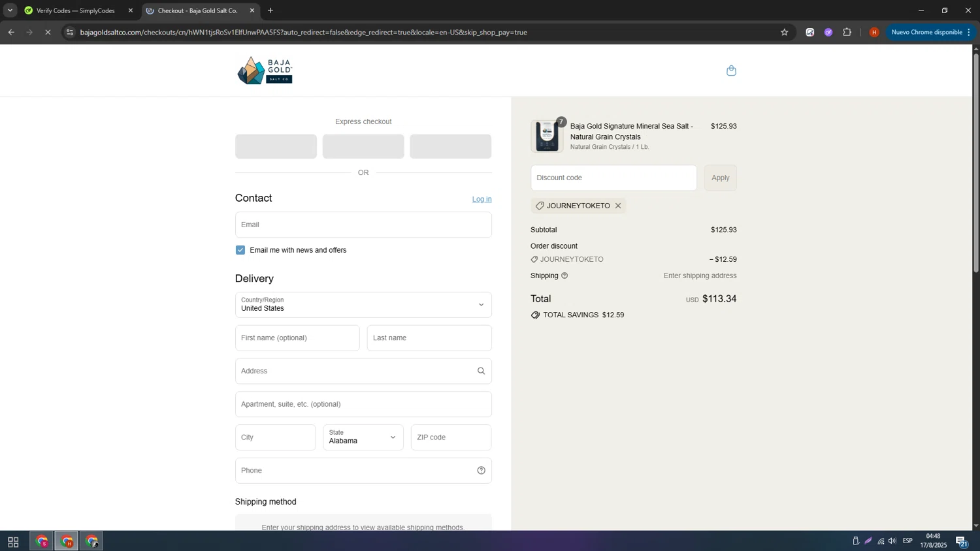
Task: Open a new Chrome tab
Action: click(270, 10)
